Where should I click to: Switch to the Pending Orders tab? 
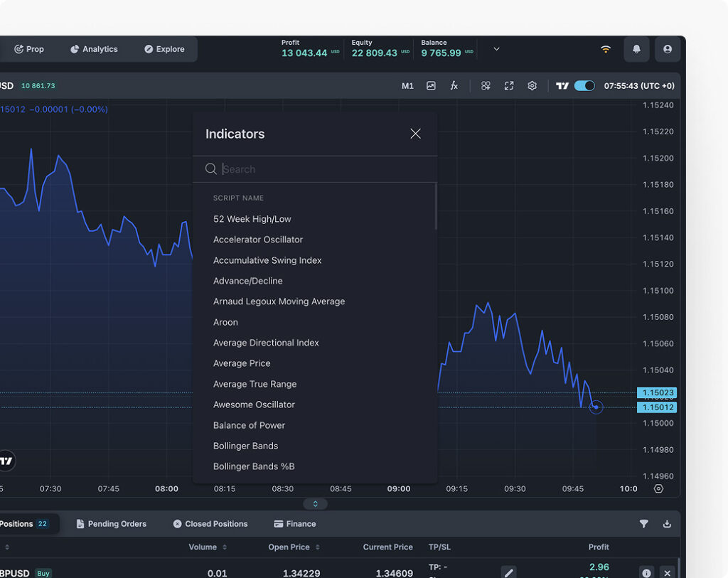111,524
